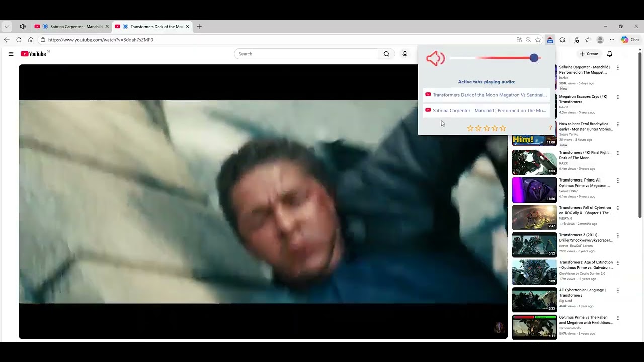Open options menu for Age of Extinction video

(618, 263)
